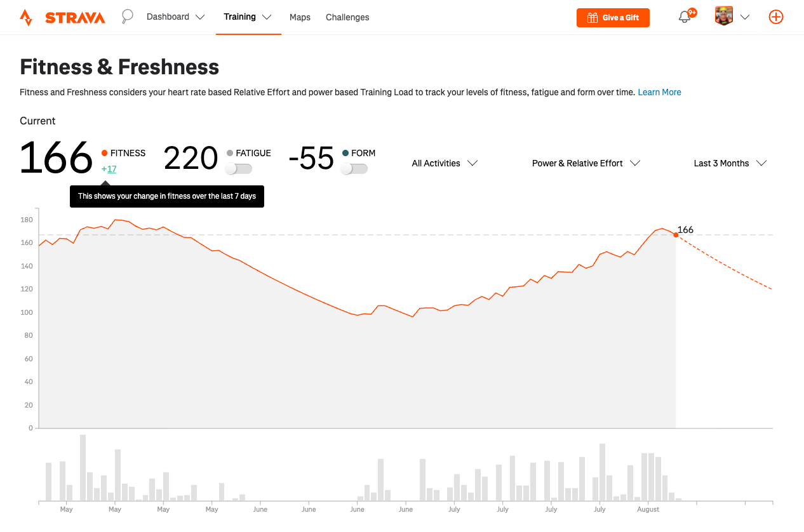
Task: Open the Challenges page
Action: coord(347,17)
